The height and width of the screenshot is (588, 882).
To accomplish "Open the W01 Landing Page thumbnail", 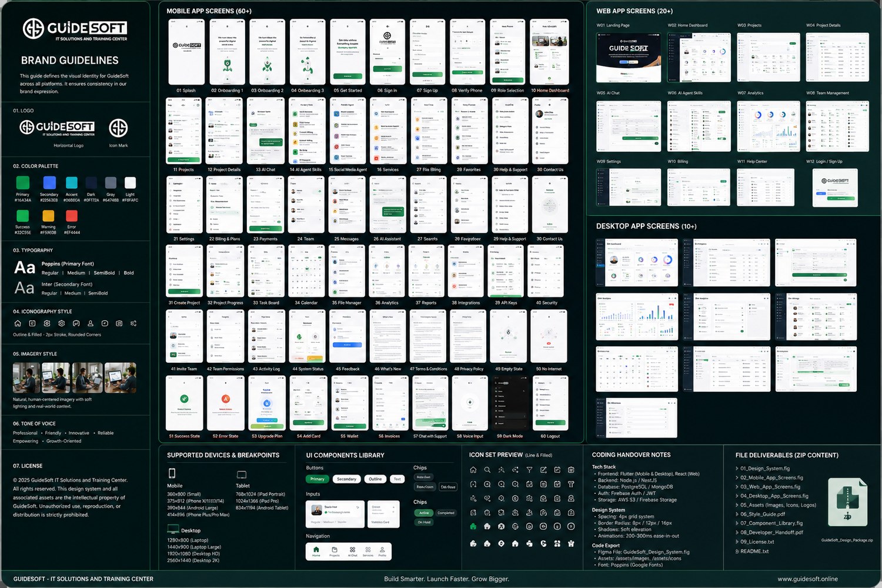I will tap(628, 57).
